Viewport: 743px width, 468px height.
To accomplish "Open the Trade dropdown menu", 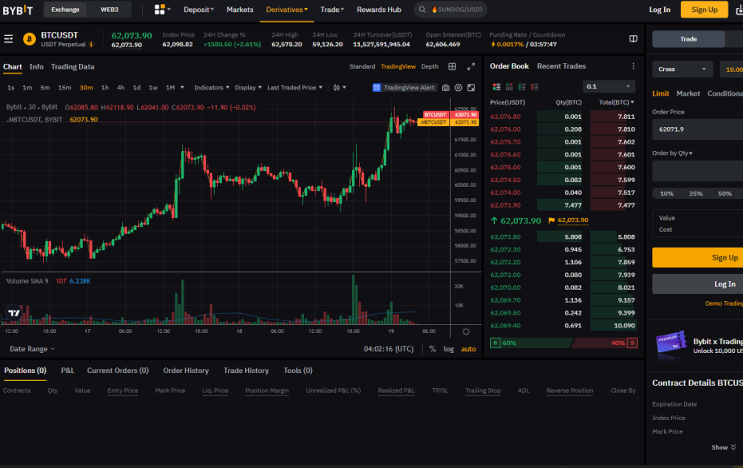I will [x=332, y=9].
